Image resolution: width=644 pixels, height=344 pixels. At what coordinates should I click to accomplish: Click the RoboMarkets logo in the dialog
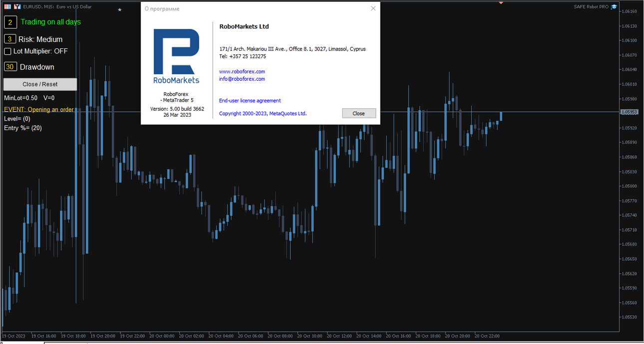pos(176,56)
